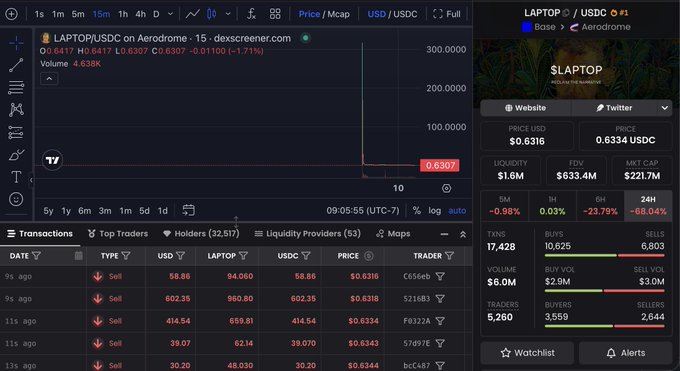Click the add symbol plus icon
680x371 pixels.
11,14
